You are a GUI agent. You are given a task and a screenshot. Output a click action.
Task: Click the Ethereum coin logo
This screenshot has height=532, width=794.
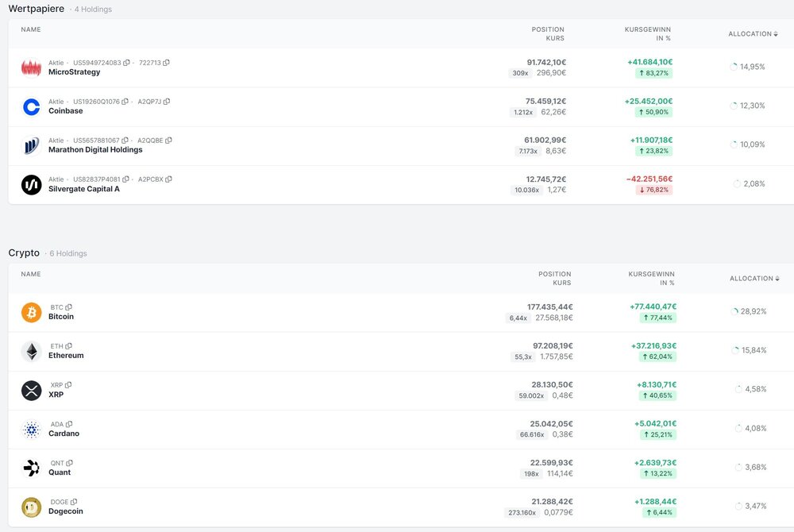[31, 351]
